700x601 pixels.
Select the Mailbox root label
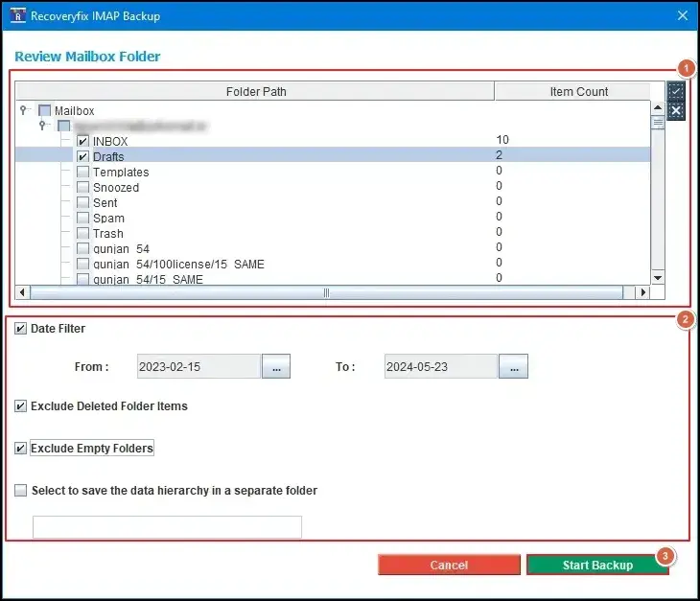click(x=75, y=110)
